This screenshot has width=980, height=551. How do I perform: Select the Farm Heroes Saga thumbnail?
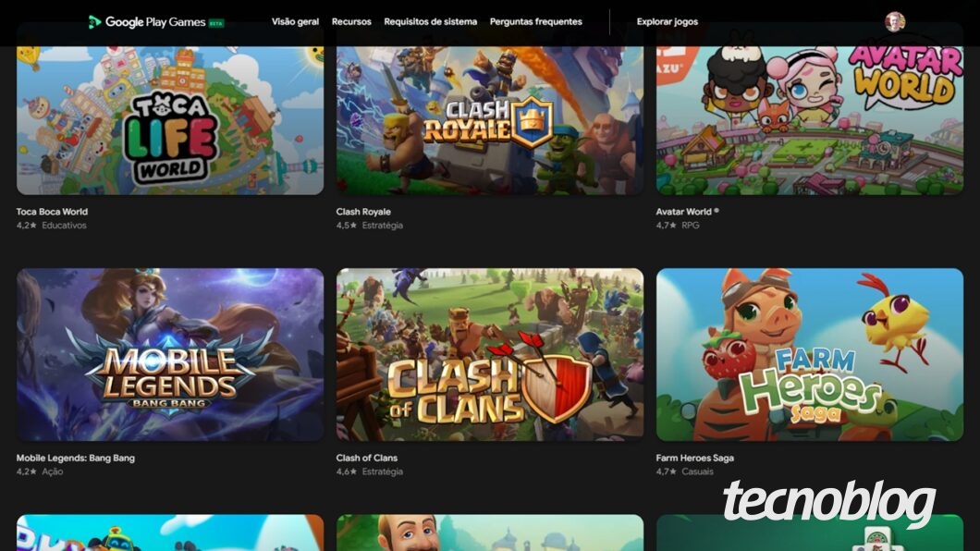pyautogui.click(x=810, y=355)
